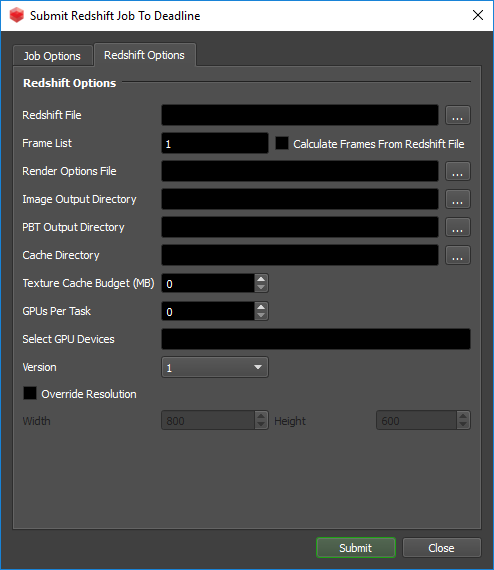Screen dimensions: 494x570
Task: Increase GPUs Per Task with up arrow
Action: pyautogui.click(x=261, y=307)
